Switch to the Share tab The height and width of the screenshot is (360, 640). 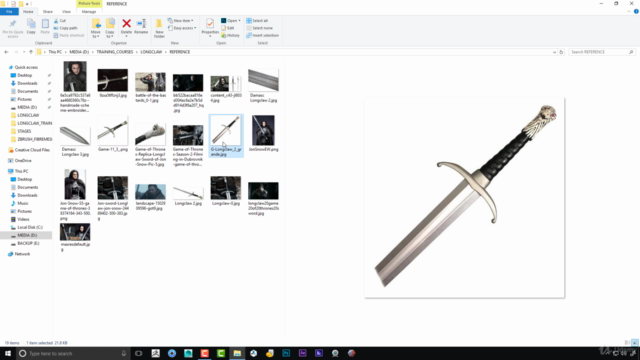47,12
